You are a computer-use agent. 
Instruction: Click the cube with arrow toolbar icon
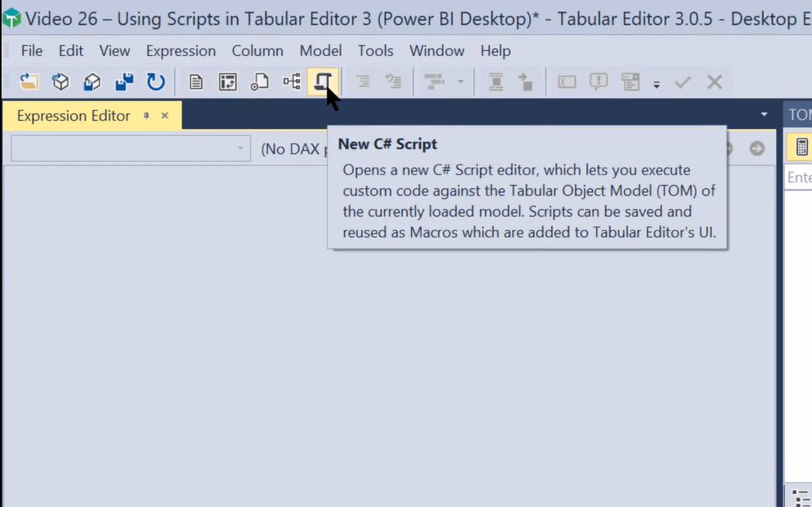[x=61, y=82]
